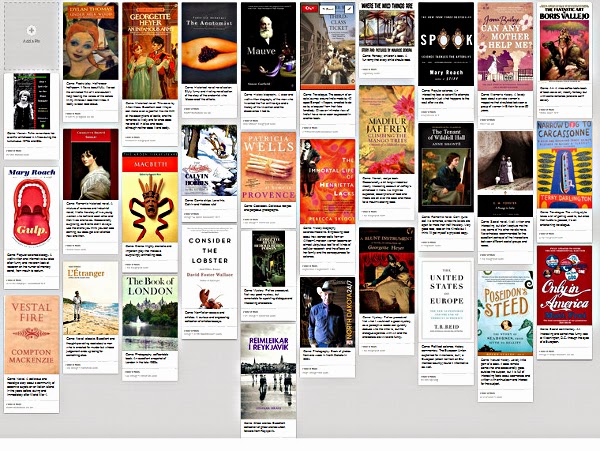Click the white Like button on Third Class Ticket
The image size is (600, 451).
click(328, 9)
